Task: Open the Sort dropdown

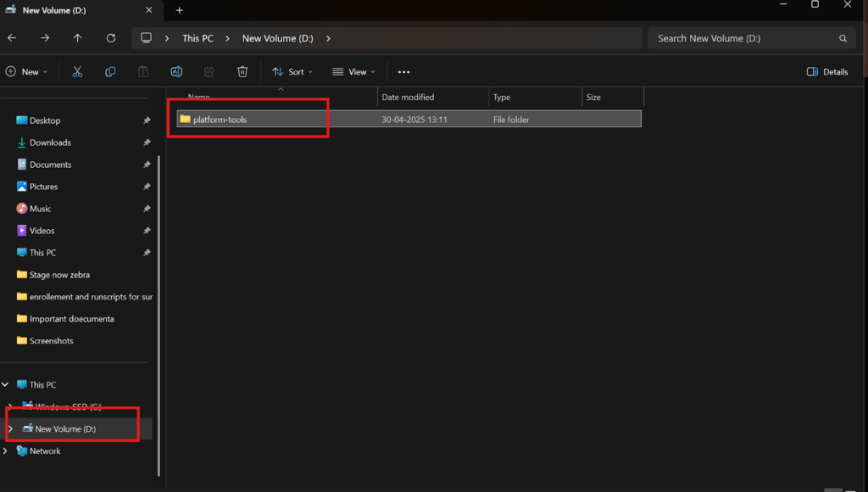Action: coord(292,72)
